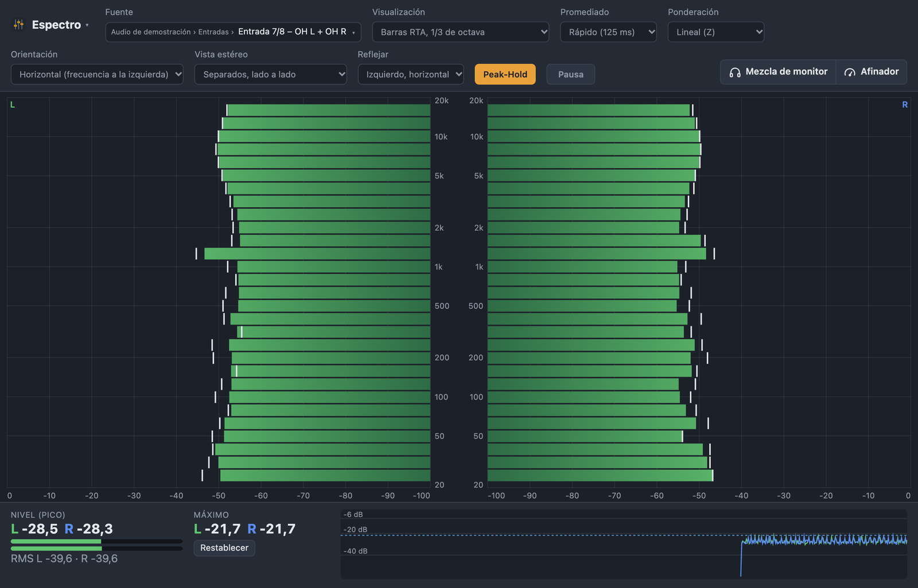The image size is (918, 588).
Task: Click the L peak level meter bar
Action: tap(96, 542)
